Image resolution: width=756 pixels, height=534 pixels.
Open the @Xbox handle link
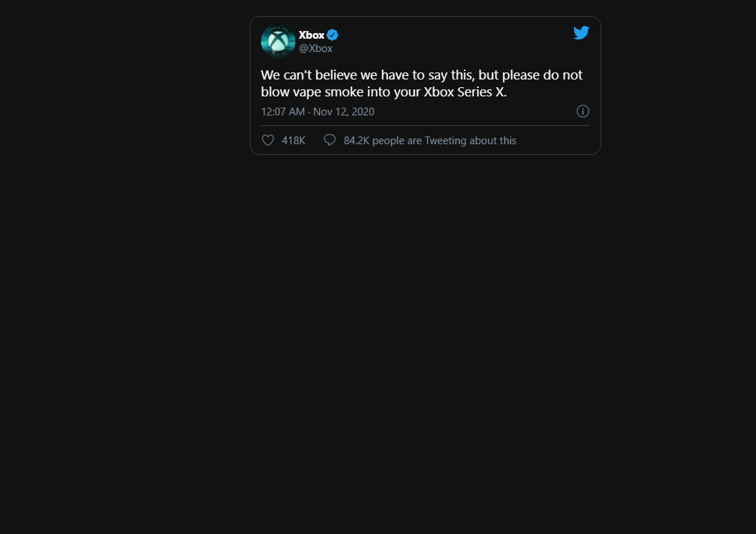coord(316,49)
